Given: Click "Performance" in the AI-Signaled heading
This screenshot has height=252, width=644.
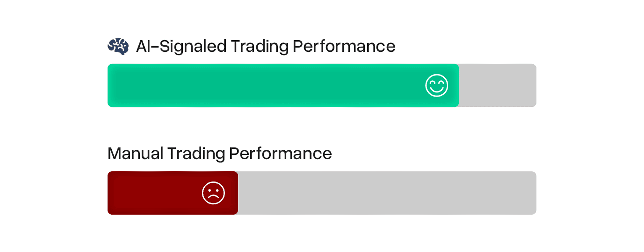Looking at the screenshot, I should (344, 46).
